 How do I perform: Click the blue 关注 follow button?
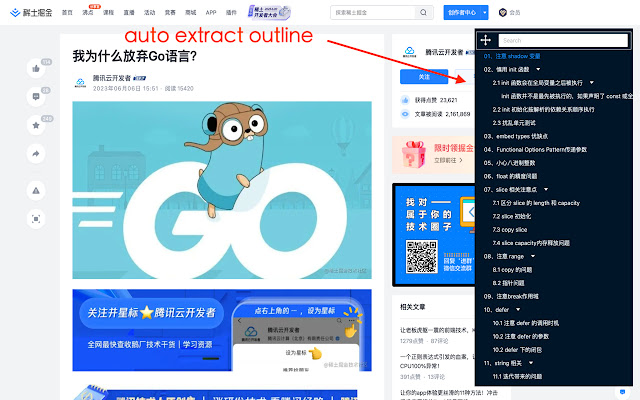424,77
